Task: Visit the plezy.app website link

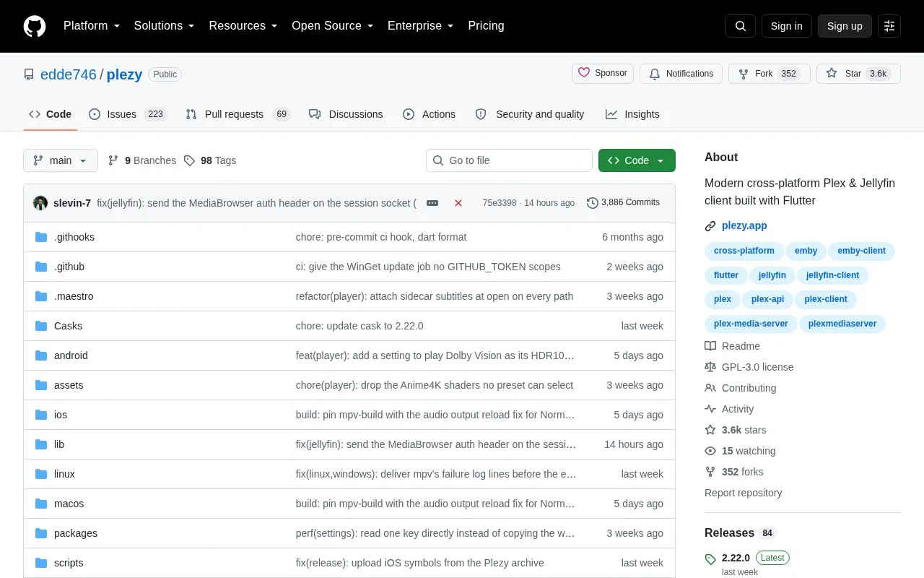Action: click(744, 225)
